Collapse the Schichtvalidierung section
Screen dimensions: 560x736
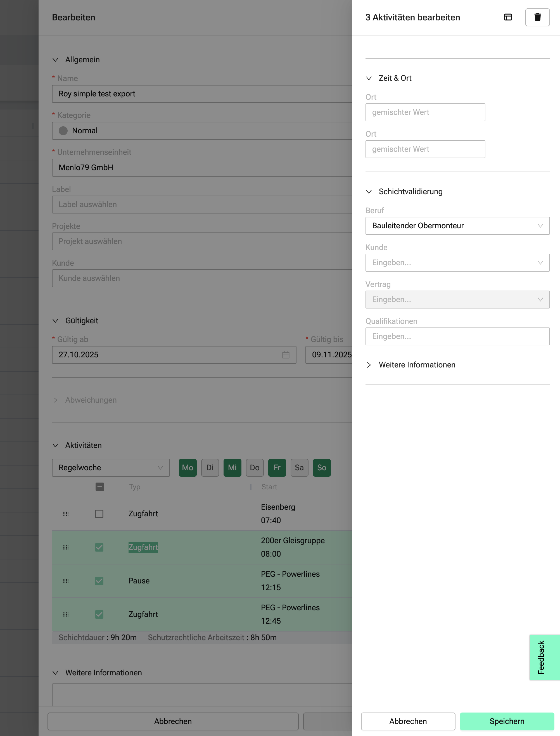pos(410,191)
